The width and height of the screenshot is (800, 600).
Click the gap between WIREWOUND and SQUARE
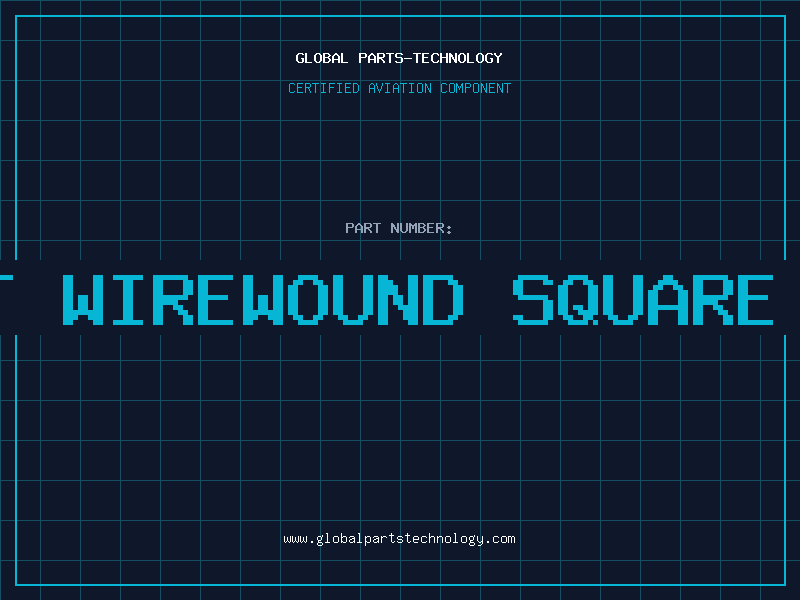488,299
